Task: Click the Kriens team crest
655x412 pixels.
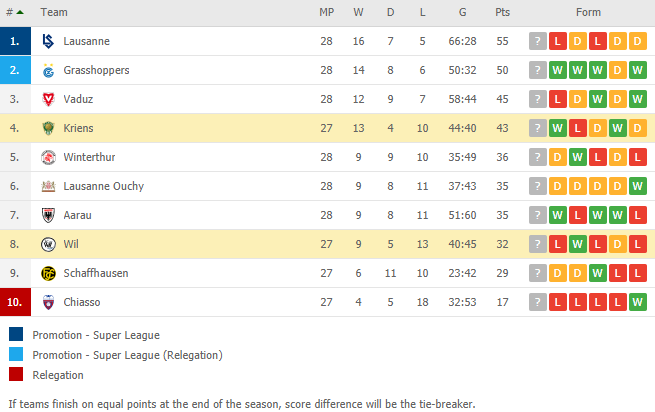Action: tap(48, 128)
